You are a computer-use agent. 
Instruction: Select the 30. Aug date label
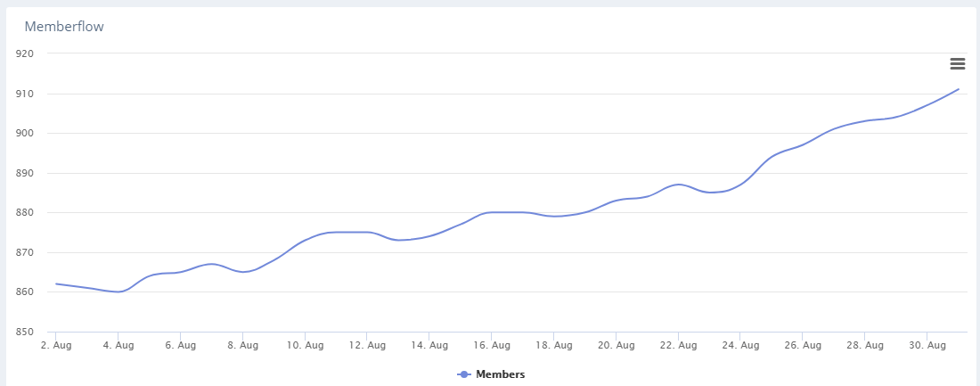[x=927, y=344]
